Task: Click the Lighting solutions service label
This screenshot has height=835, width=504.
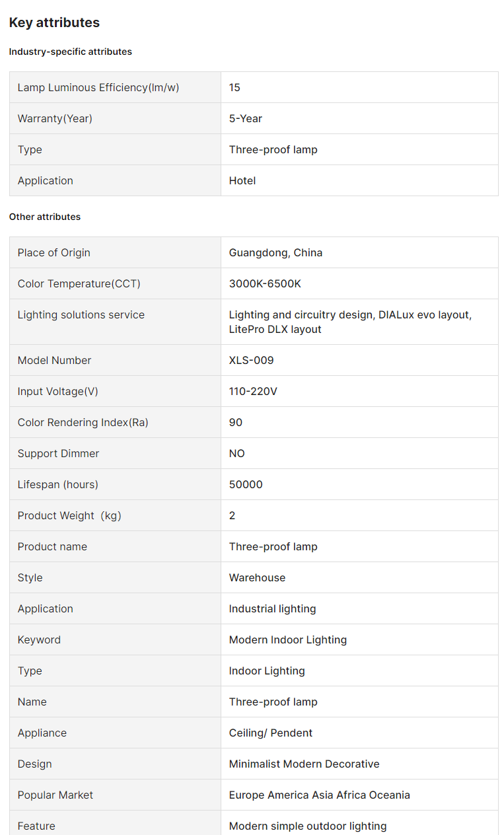Action: (x=81, y=314)
